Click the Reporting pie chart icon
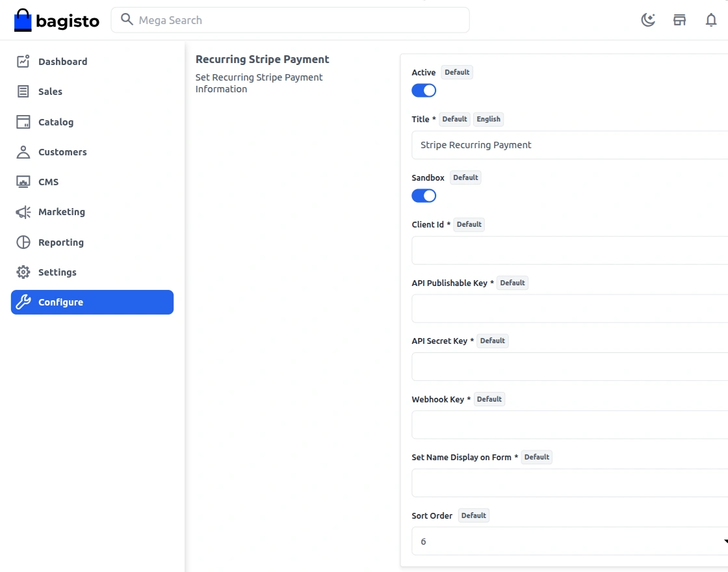Screen dimensions: 728x572 (23, 242)
